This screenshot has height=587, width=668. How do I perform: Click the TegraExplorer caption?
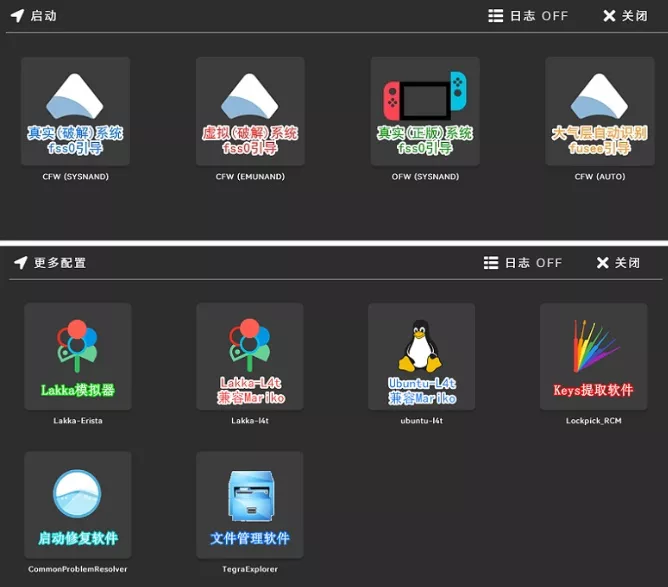point(250,569)
